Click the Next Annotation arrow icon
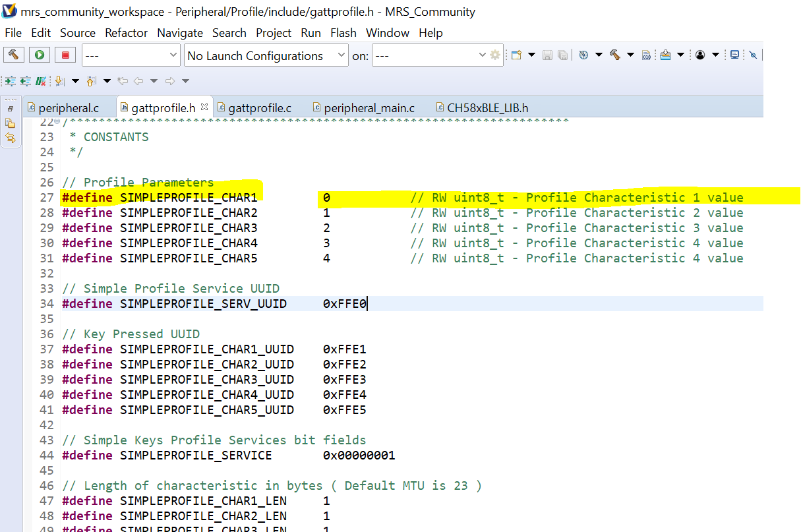The image size is (801, 532). 59,81
